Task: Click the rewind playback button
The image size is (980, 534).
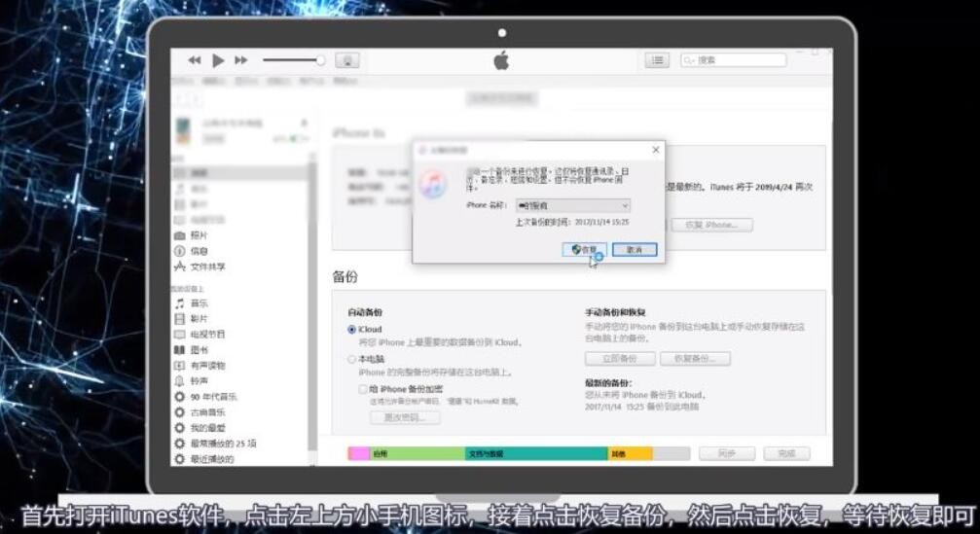Action: point(195,60)
